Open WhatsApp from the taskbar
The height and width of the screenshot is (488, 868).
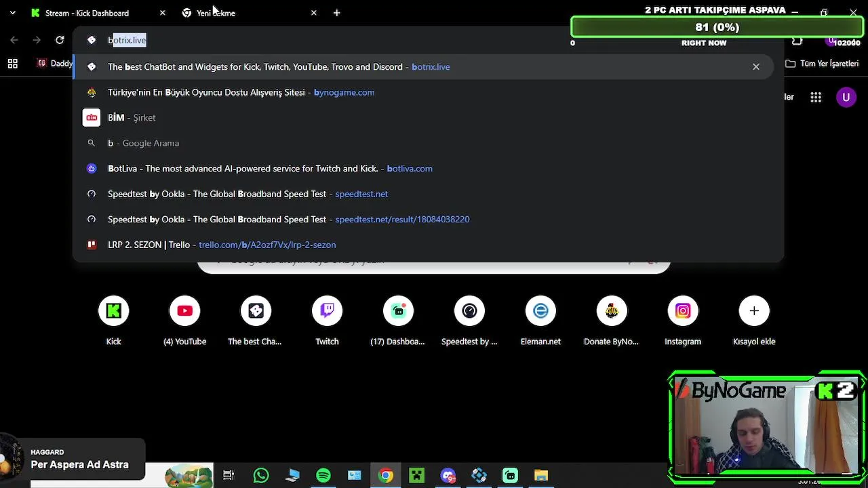pyautogui.click(x=260, y=476)
